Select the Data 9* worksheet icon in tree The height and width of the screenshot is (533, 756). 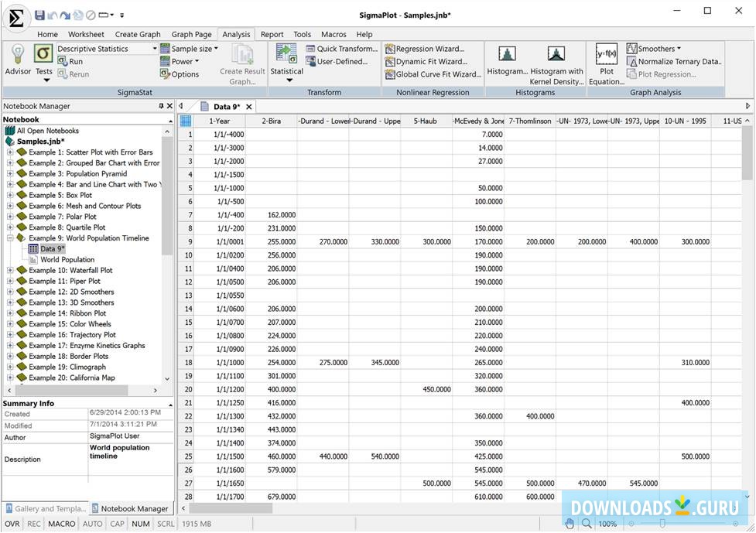32,248
